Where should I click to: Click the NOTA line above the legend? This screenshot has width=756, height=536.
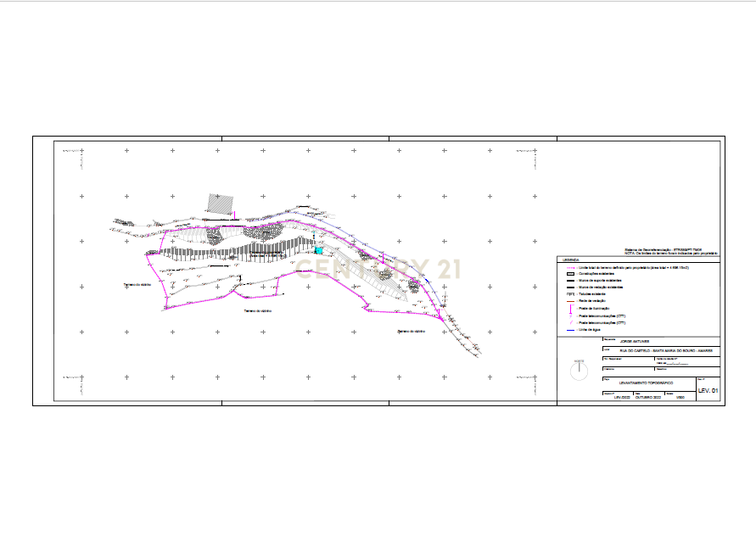pos(671,253)
